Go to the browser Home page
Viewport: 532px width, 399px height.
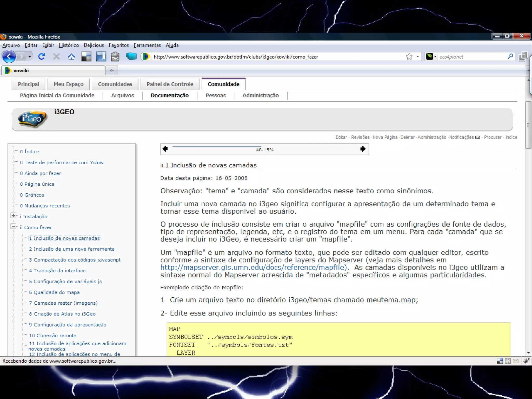(x=71, y=56)
